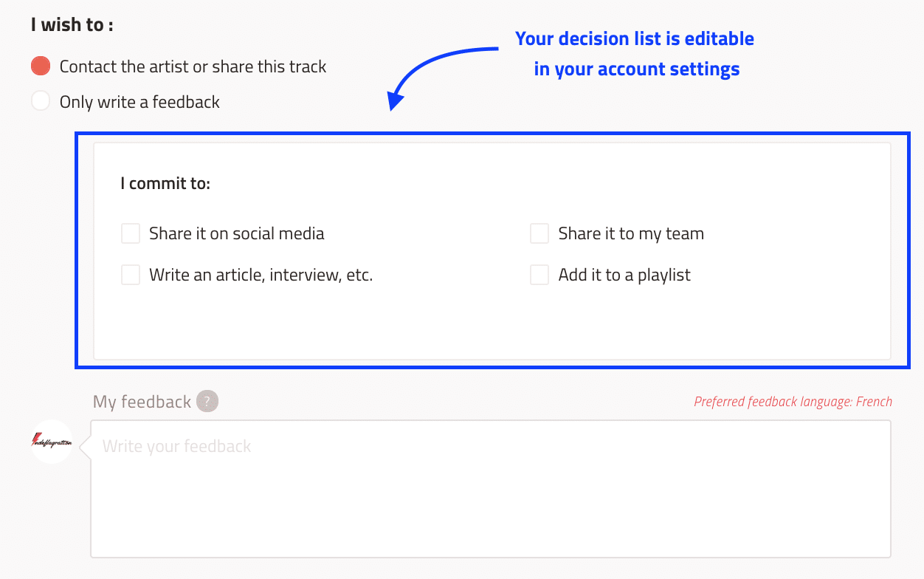This screenshot has width=924, height=579.
Task: Click the Add it to a playlist label text
Action: tap(624, 275)
